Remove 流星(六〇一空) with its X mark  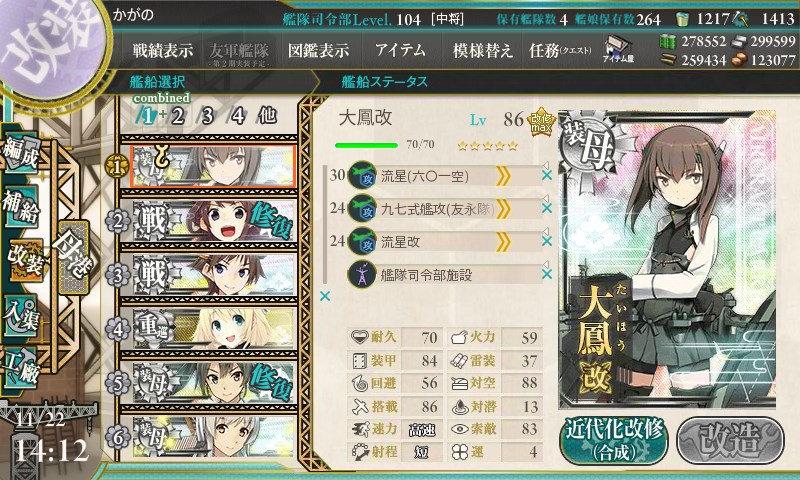point(546,175)
